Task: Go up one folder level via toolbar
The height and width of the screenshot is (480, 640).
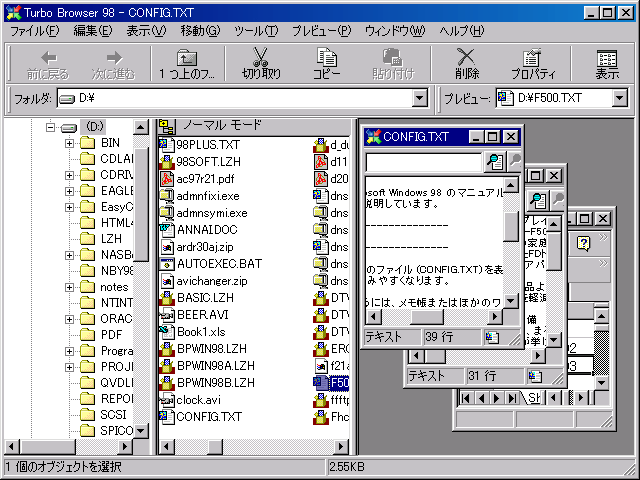Action: pyautogui.click(x=187, y=63)
